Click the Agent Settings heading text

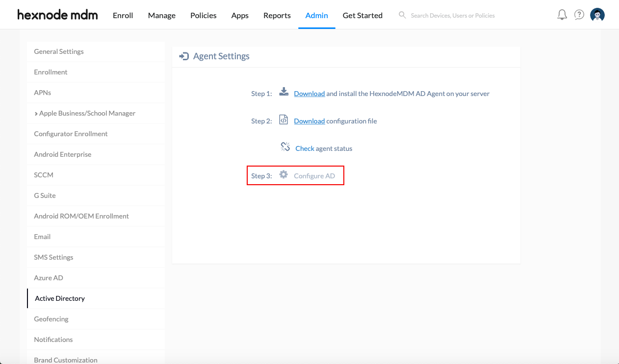(x=221, y=56)
